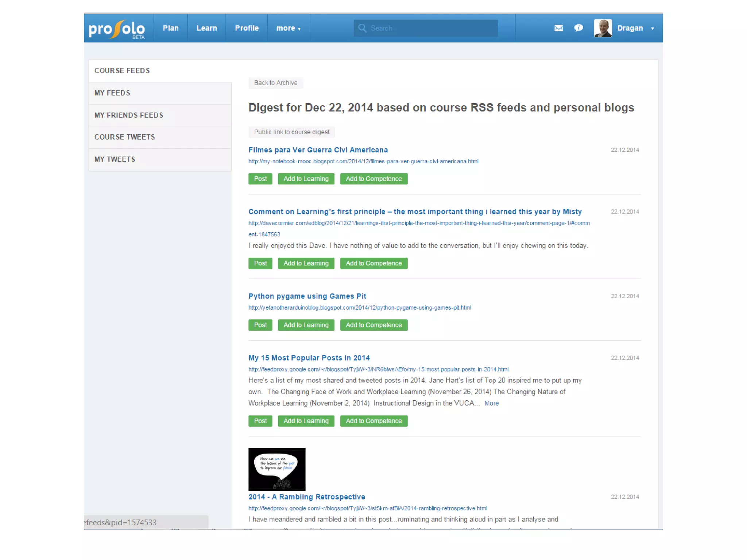747x560 pixels.
Task: Open the Dragan user dropdown arrow
Action: point(653,28)
